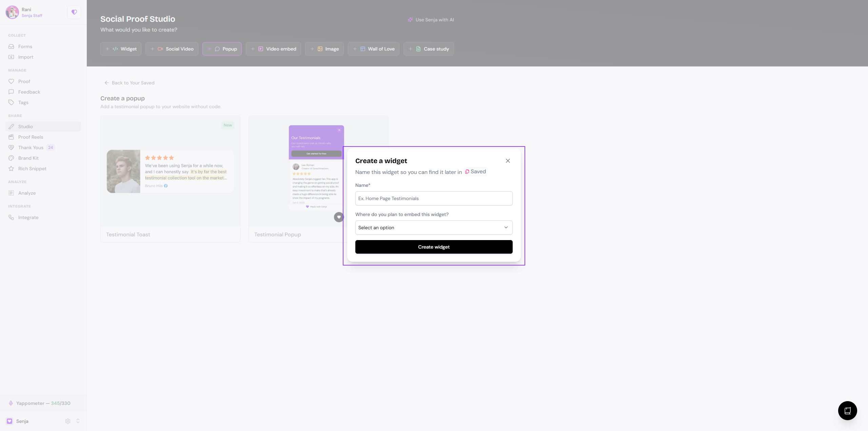
Task: Choose the Case study tab
Action: pos(429,49)
